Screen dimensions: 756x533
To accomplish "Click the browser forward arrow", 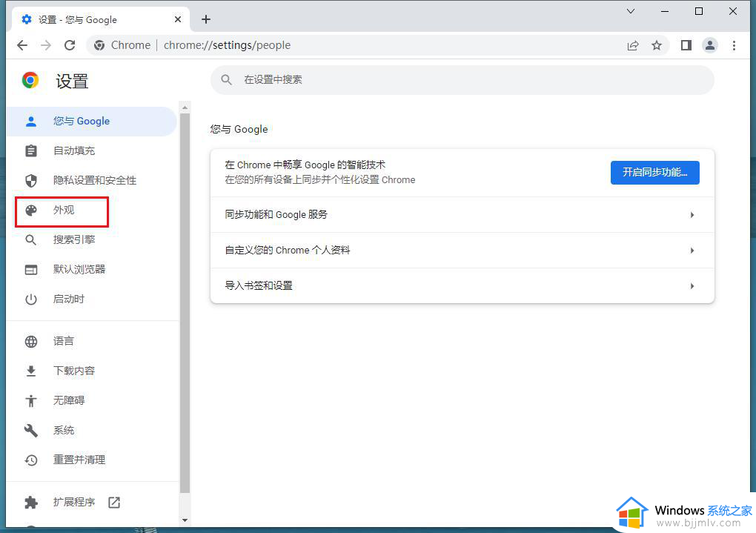I will pyautogui.click(x=46, y=45).
